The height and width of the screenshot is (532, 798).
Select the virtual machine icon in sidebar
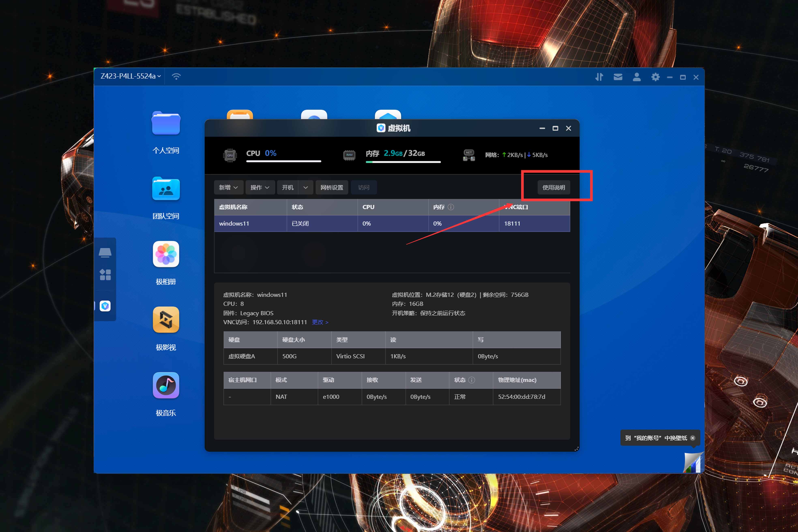coord(105,306)
